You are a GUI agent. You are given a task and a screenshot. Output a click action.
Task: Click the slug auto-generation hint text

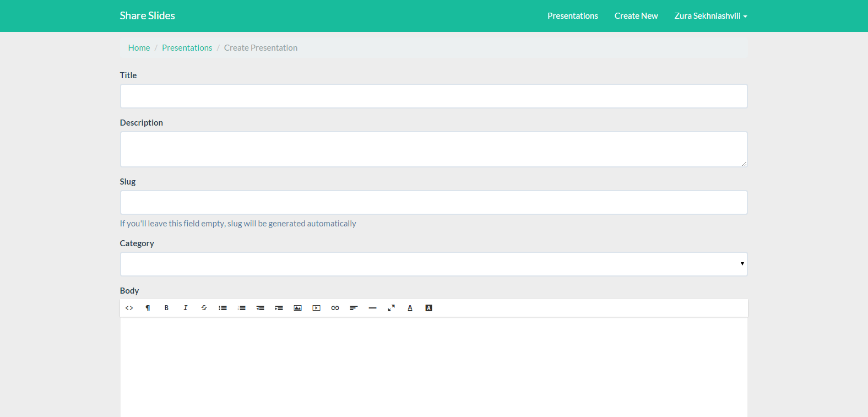click(x=238, y=224)
